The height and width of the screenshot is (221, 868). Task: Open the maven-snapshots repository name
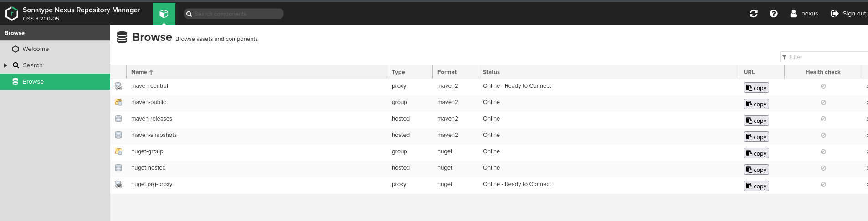(x=154, y=135)
